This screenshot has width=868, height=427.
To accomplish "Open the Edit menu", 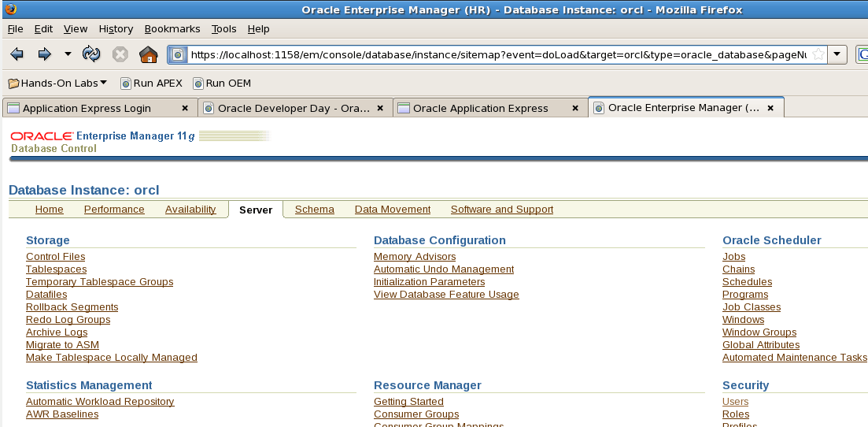I will 44,29.
